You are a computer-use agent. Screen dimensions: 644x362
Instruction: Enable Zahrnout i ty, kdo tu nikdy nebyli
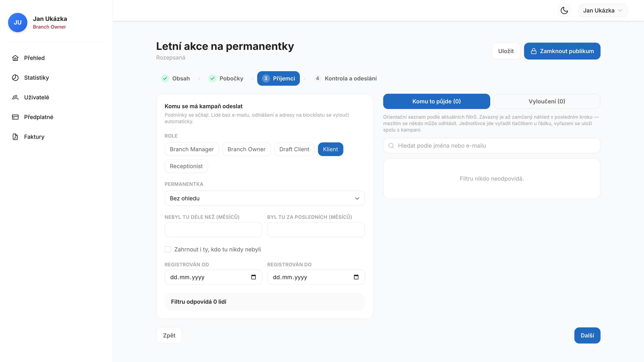168,249
